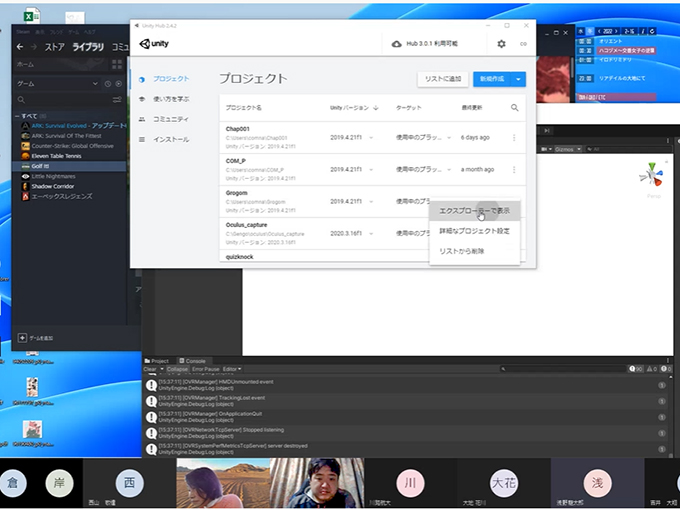
Task: Click the participant video thumbnail with desert background
Action: pyautogui.click(x=223, y=484)
